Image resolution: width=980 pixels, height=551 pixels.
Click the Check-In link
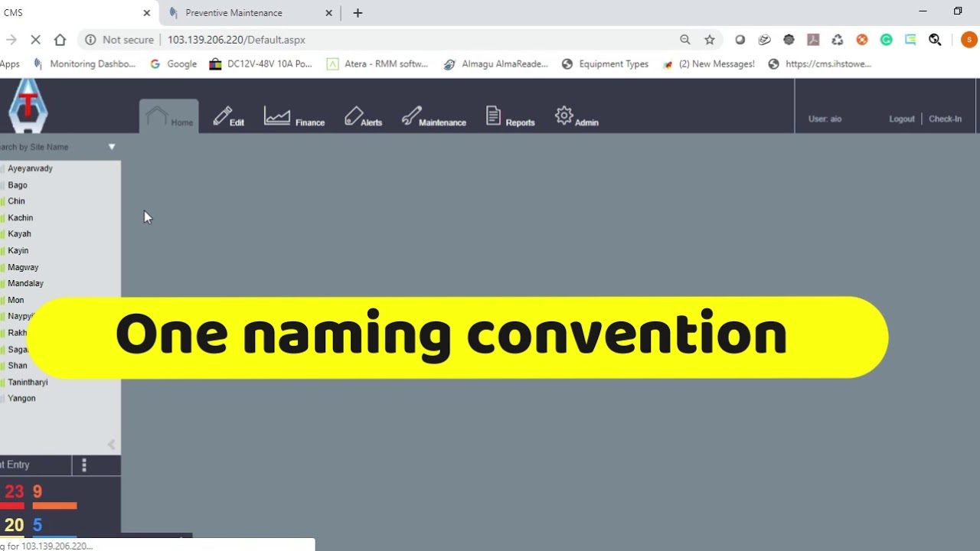tap(945, 119)
